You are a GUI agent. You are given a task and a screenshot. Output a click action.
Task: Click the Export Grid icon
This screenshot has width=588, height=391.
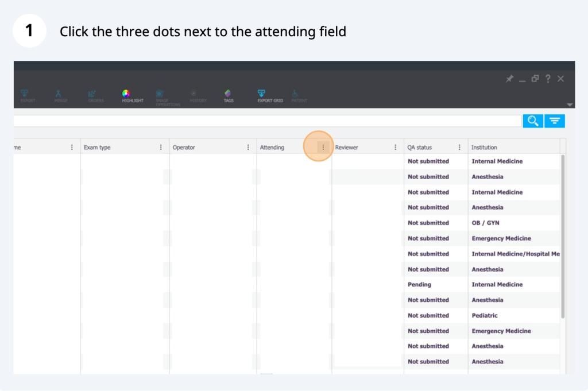tap(261, 94)
